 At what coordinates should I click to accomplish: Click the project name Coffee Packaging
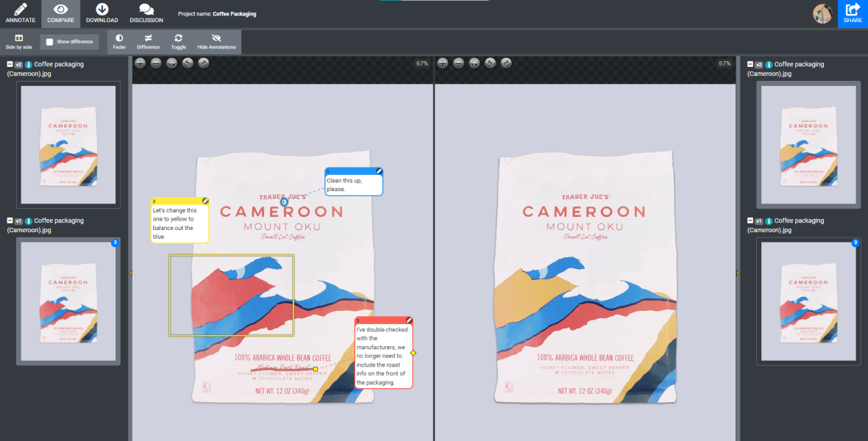pos(234,14)
